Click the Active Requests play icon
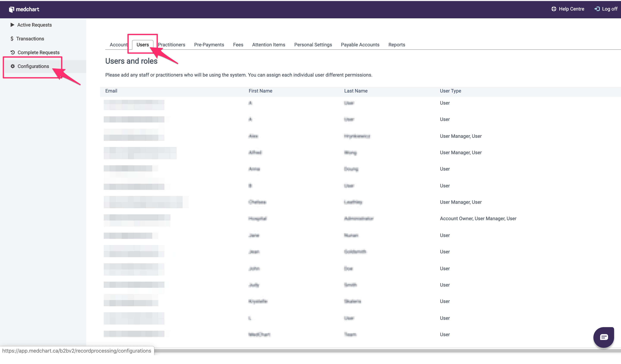621x364 pixels. click(x=12, y=25)
